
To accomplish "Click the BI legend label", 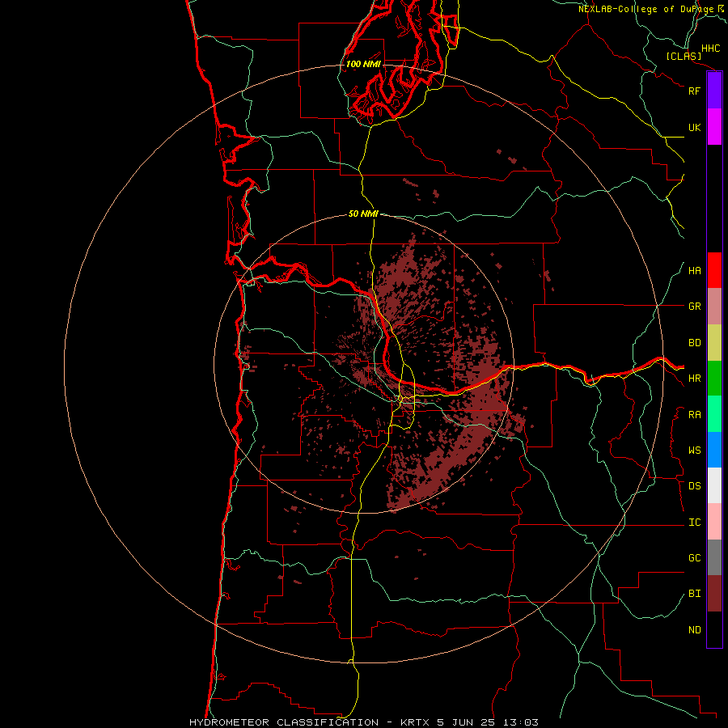I will [x=694, y=594].
